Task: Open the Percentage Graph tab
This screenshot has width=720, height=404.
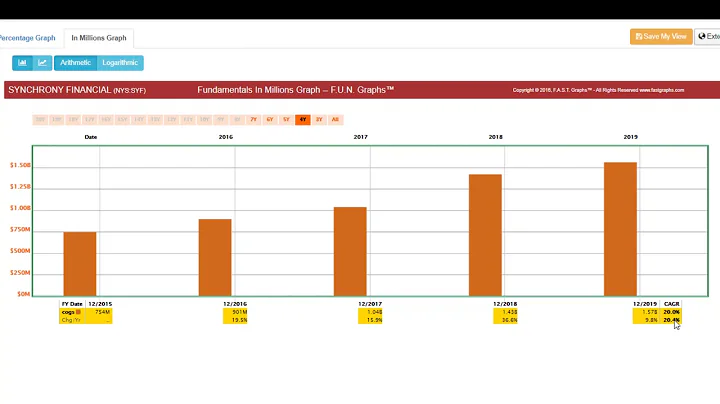Action: [x=28, y=38]
